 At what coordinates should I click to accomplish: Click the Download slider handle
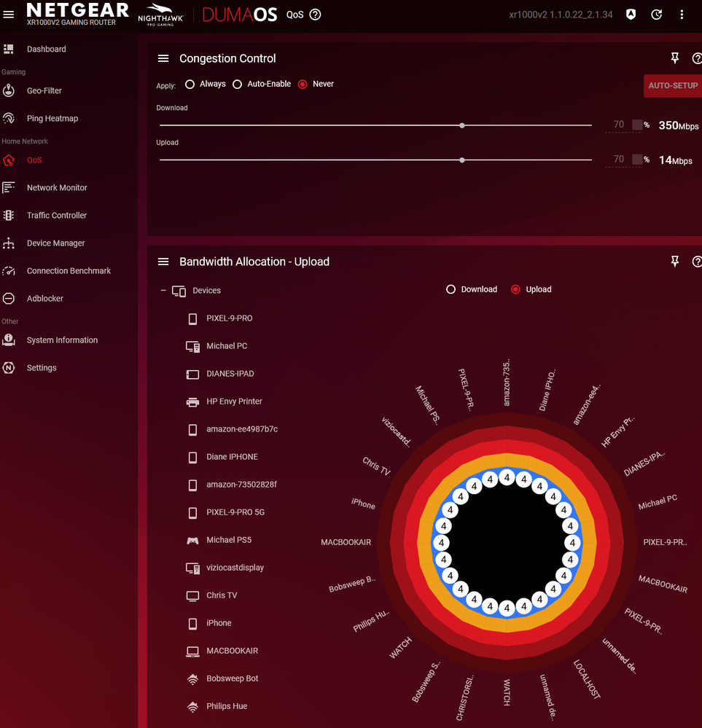(x=462, y=125)
